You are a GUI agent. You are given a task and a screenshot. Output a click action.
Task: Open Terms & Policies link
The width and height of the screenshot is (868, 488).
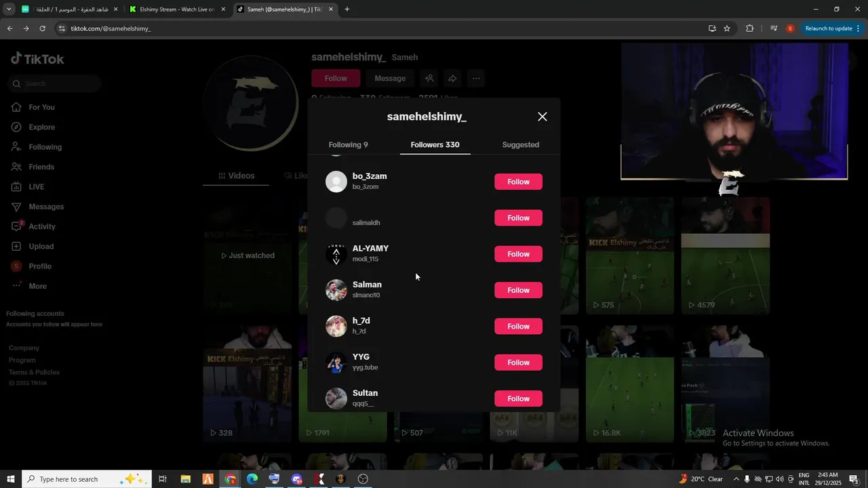(34, 372)
